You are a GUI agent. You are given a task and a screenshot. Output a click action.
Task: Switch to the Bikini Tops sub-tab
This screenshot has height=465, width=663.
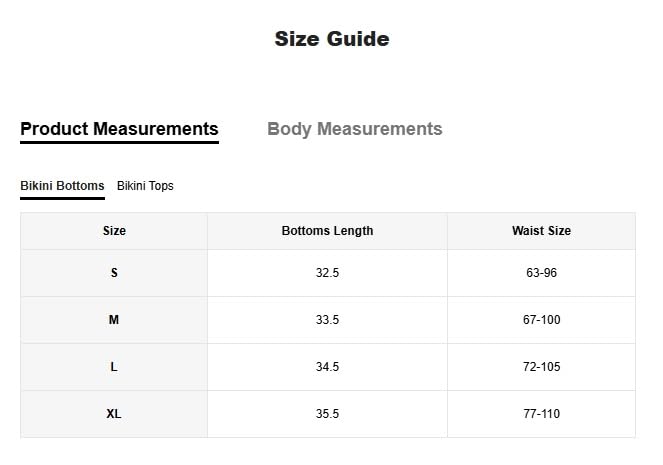pyautogui.click(x=145, y=186)
